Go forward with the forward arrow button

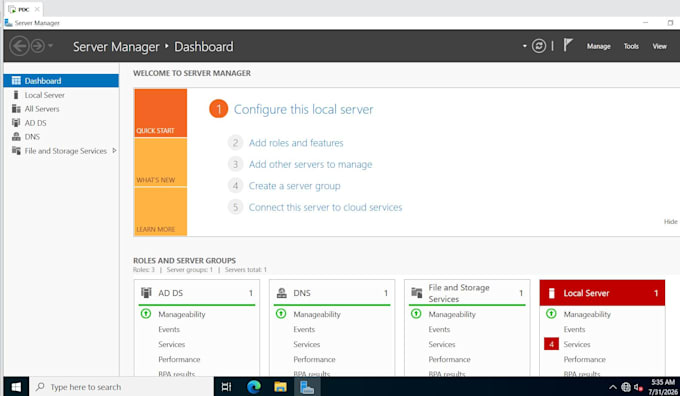coord(38,46)
